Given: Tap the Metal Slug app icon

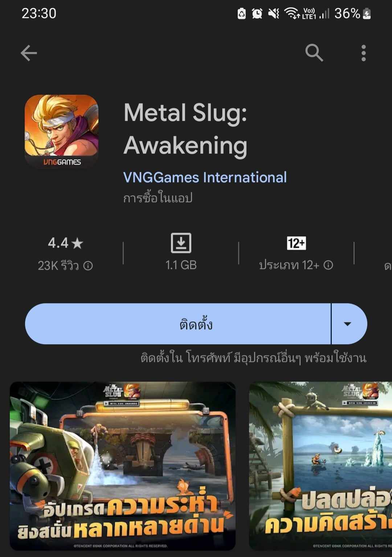Looking at the screenshot, I should [61, 131].
